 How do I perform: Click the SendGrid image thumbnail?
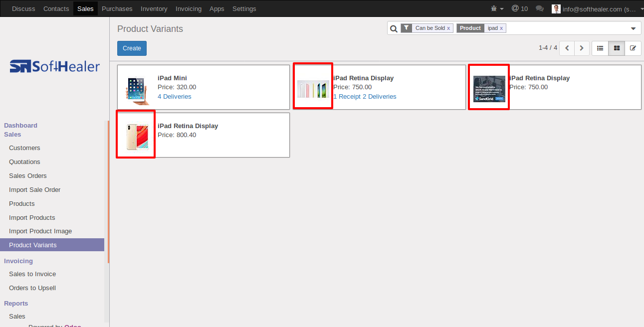[x=489, y=89]
